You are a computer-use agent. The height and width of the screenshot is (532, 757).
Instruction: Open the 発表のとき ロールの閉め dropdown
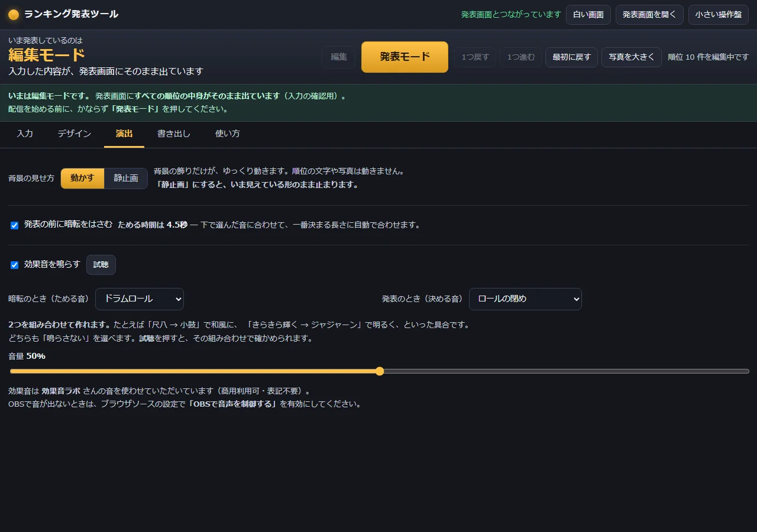pyautogui.click(x=525, y=299)
